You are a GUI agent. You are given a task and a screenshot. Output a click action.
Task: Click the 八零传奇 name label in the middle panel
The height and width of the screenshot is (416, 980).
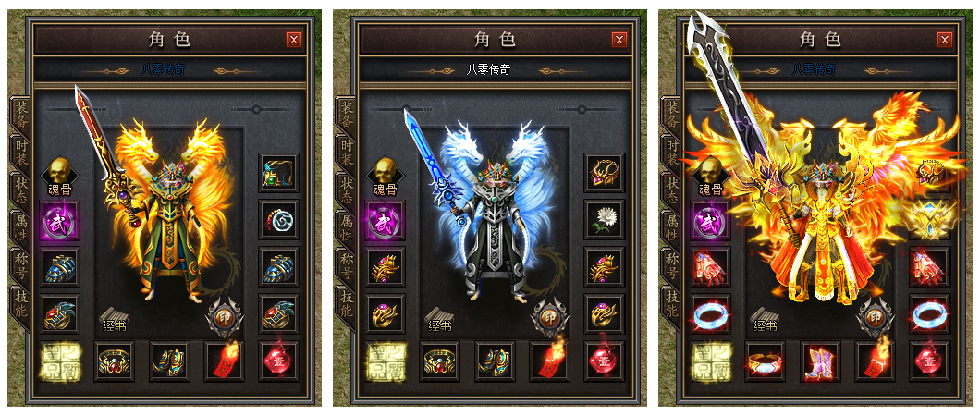[489, 69]
